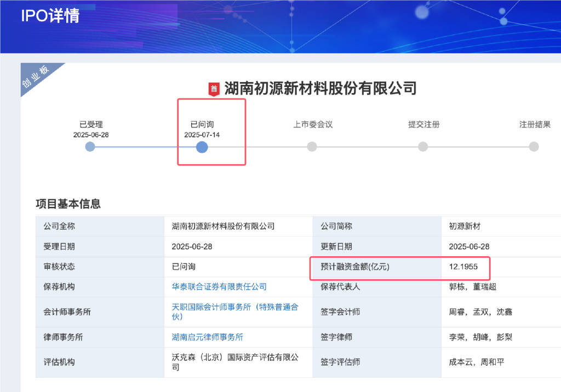Click the 评估机构 value 沃克森（北京）国际资产评估

pyautogui.click(x=235, y=362)
